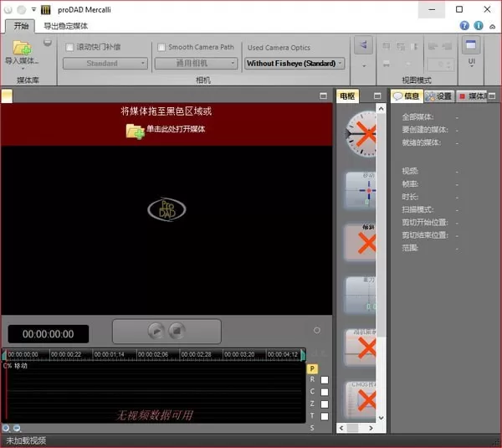This screenshot has height=448, width=502.
Task: Toggle the Rolling Shutter compensation checkbox
Action: pyautogui.click(x=69, y=48)
